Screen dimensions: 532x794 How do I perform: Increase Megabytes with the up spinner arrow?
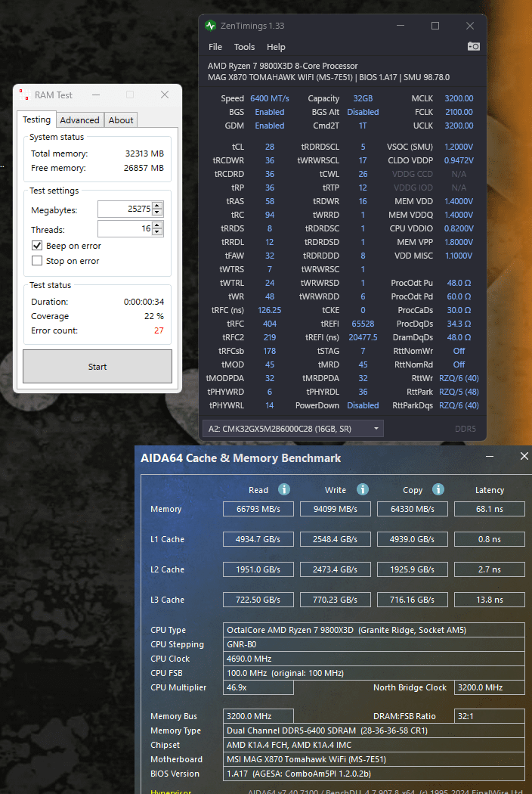click(x=157, y=205)
